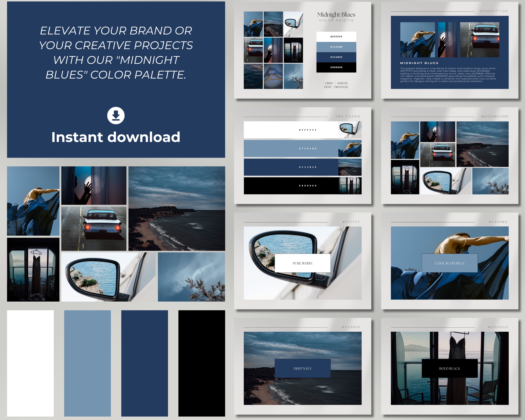
Task: Open the hand silhouette moon photo at left
Action: pos(94,185)
